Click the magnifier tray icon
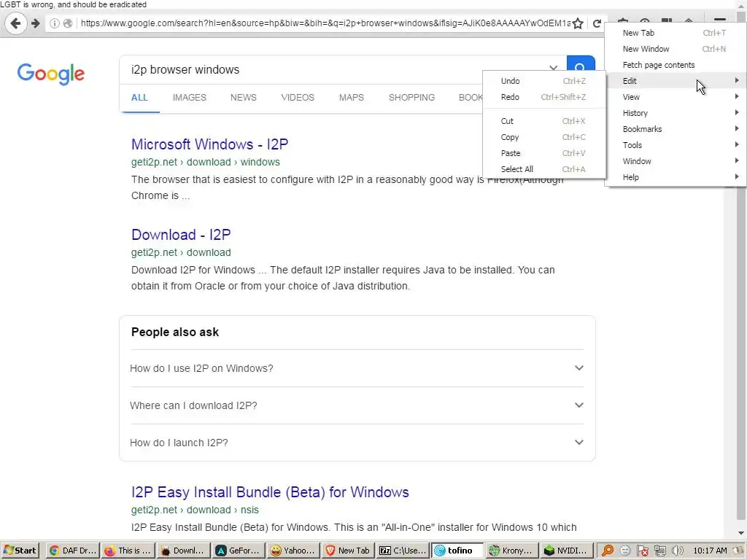This screenshot has height=560, width=747. pos(608,551)
